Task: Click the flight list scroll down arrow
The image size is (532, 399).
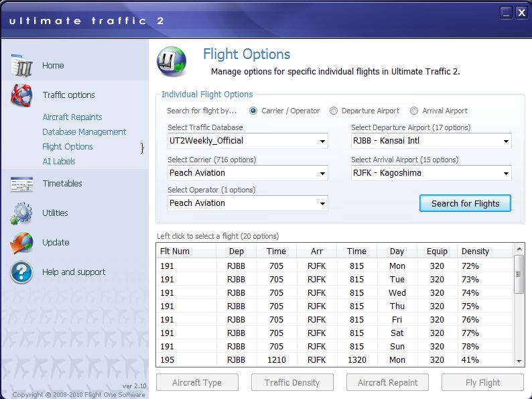Action: click(519, 361)
